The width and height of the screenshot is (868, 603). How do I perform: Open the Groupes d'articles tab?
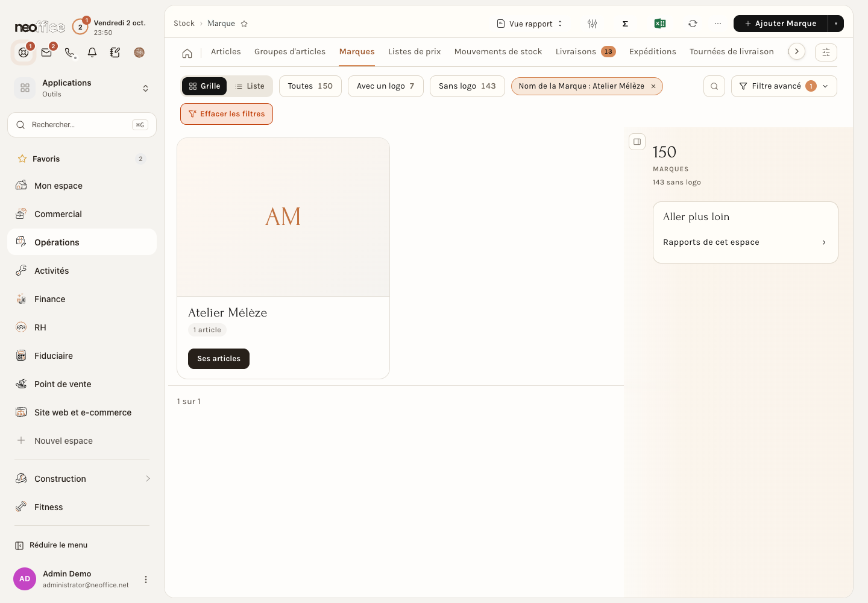290,52
